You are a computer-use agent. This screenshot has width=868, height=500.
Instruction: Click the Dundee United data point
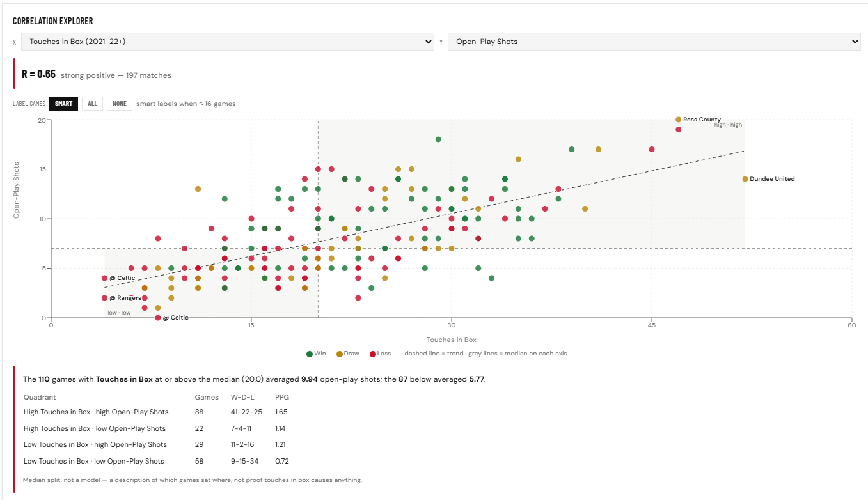(745, 179)
